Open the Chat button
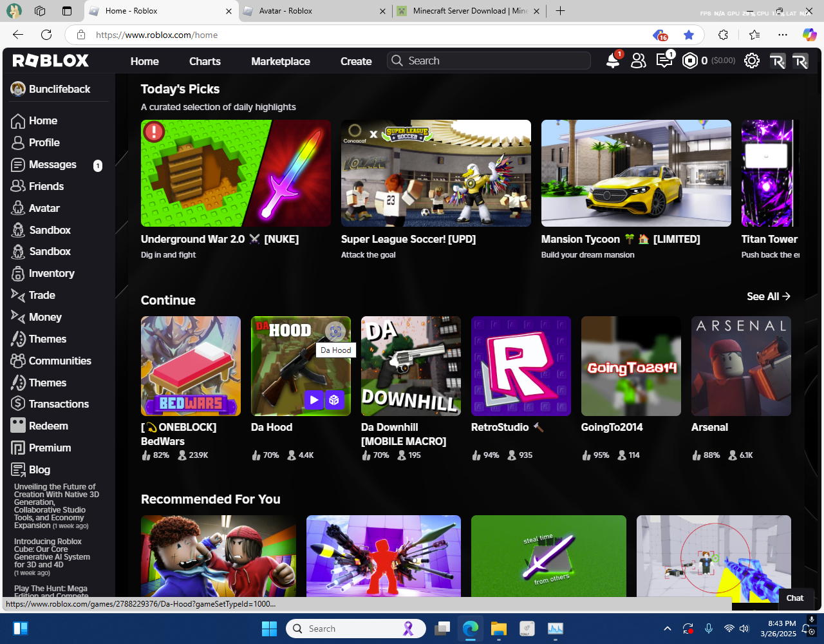This screenshot has width=824, height=644. pos(795,598)
